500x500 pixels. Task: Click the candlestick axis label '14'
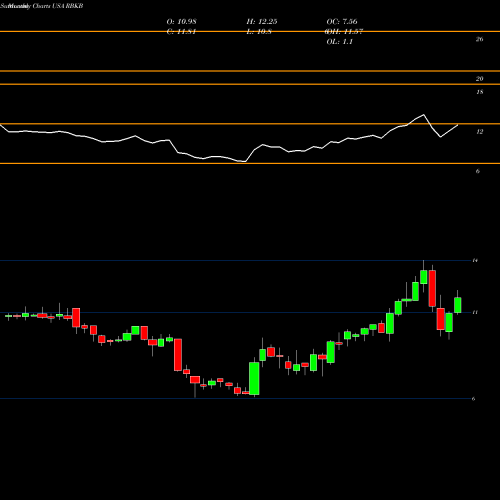pos(475,260)
